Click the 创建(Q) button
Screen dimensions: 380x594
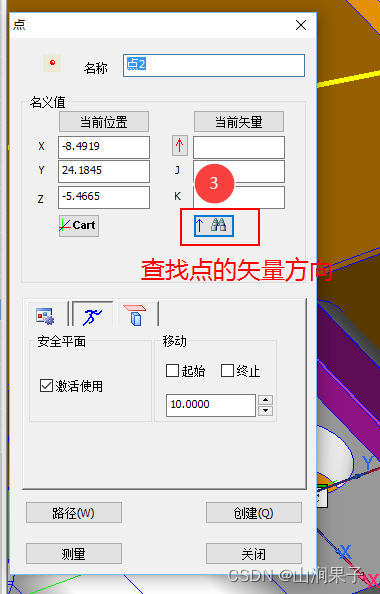pos(254,513)
